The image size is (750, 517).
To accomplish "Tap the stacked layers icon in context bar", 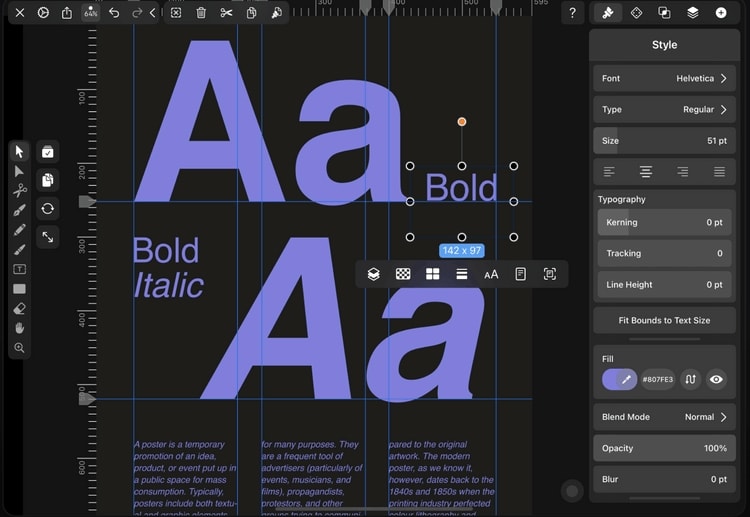I will click(374, 274).
